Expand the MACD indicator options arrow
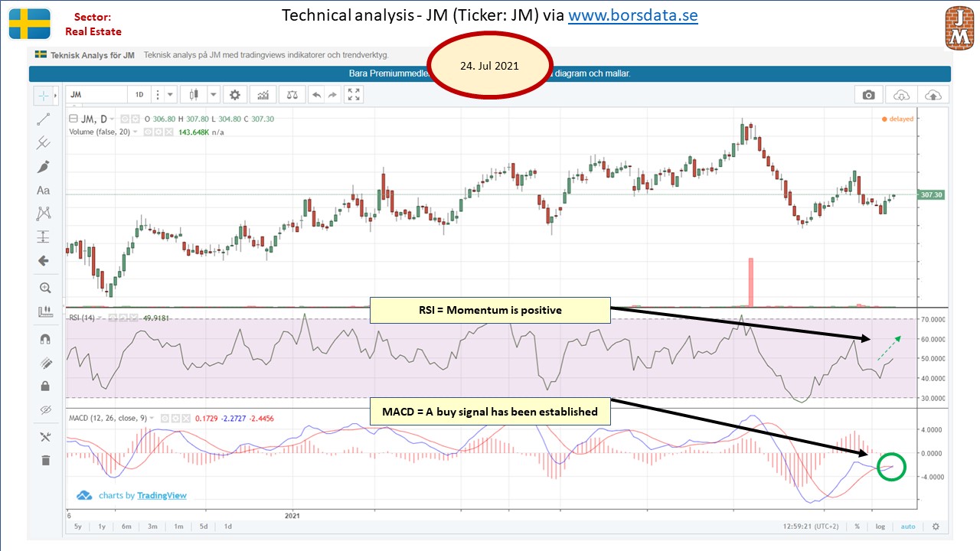The width and height of the screenshot is (980, 551). pyautogui.click(x=152, y=419)
